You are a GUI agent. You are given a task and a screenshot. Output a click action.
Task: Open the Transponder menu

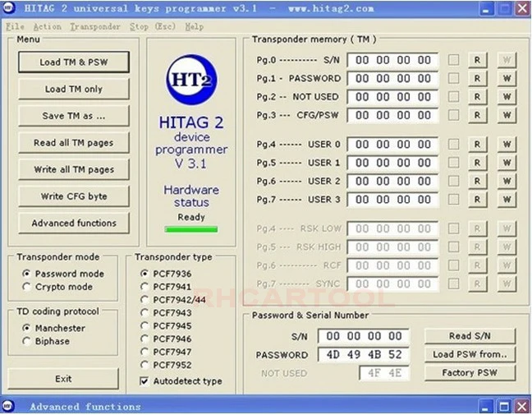(95, 26)
